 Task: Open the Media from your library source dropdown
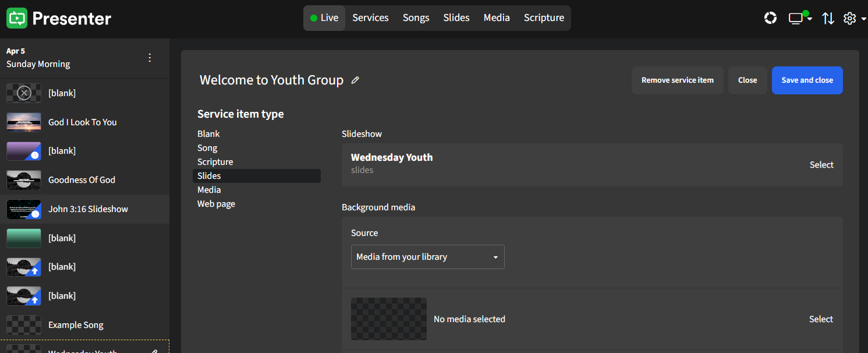click(427, 257)
